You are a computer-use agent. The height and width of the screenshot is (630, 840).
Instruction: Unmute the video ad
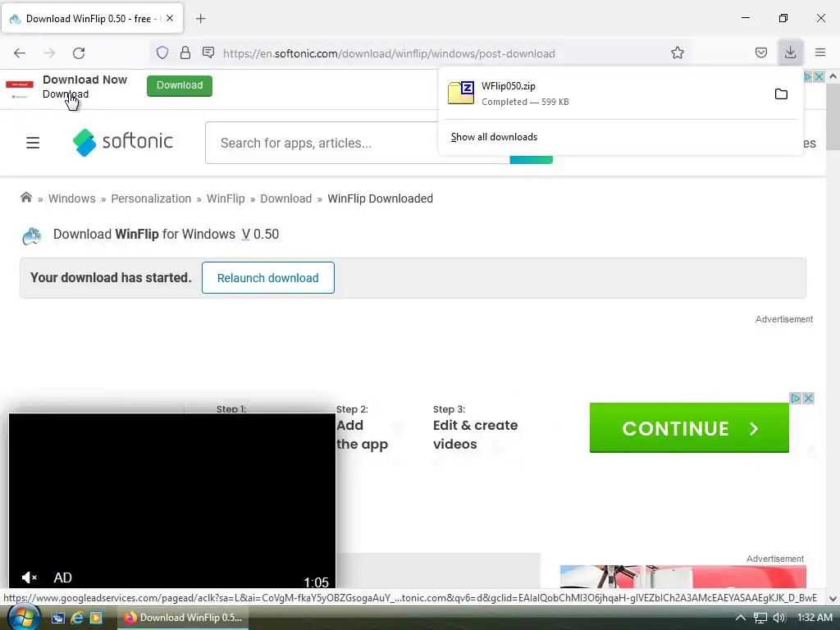29,577
